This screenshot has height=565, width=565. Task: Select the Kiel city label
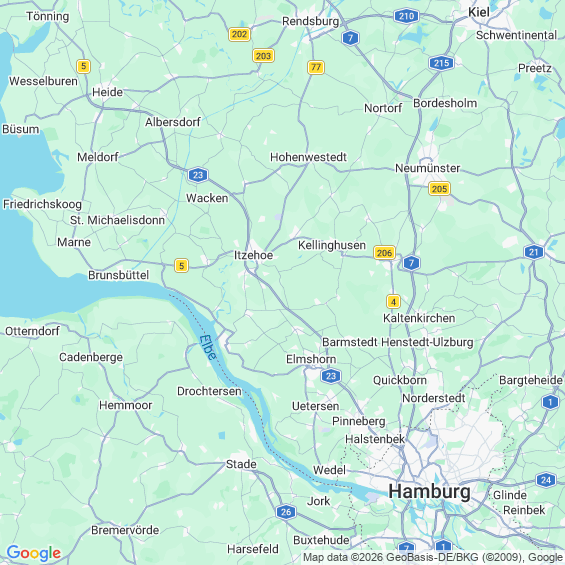tap(479, 12)
